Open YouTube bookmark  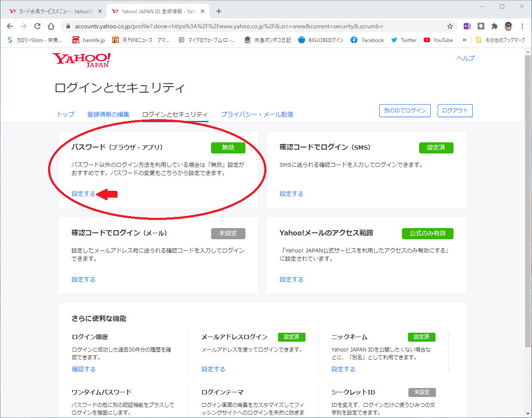438,40
